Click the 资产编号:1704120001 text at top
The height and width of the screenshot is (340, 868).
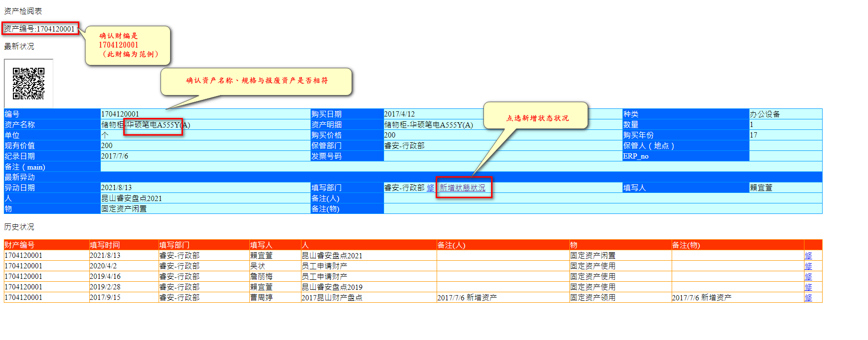coord(40,29)
